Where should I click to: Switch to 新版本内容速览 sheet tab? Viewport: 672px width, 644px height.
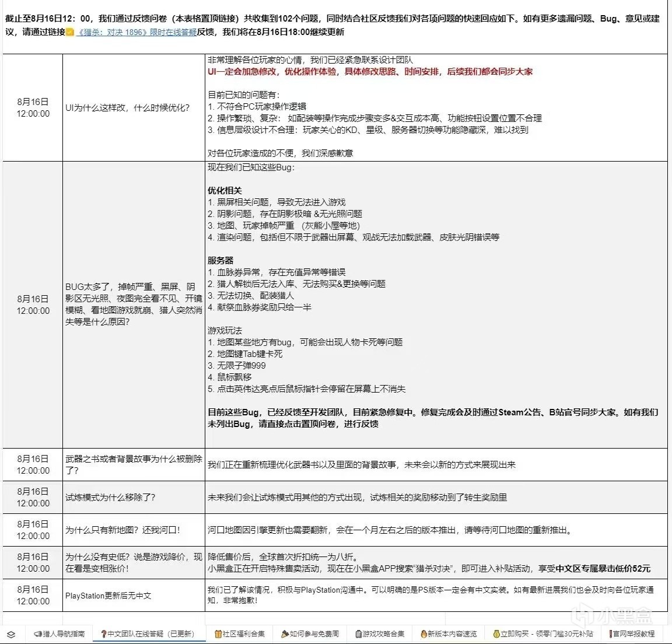(x=449, y=633)
